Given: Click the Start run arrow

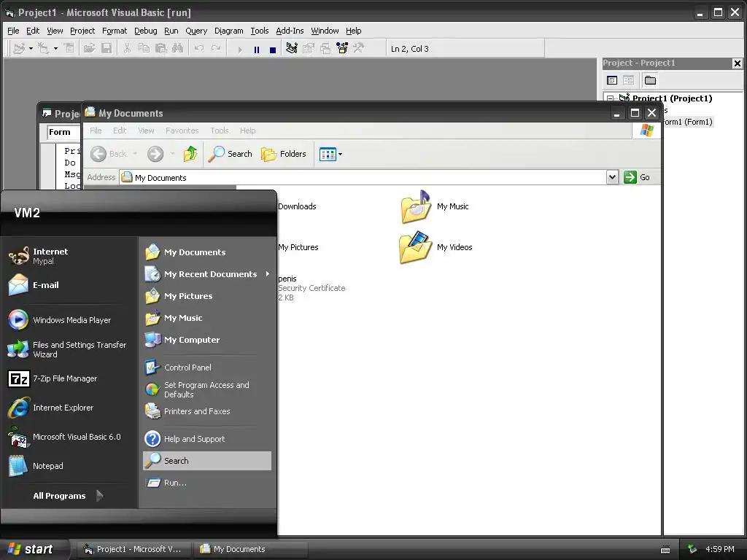Looking at the screenshot, I should (x=239, y=50).
